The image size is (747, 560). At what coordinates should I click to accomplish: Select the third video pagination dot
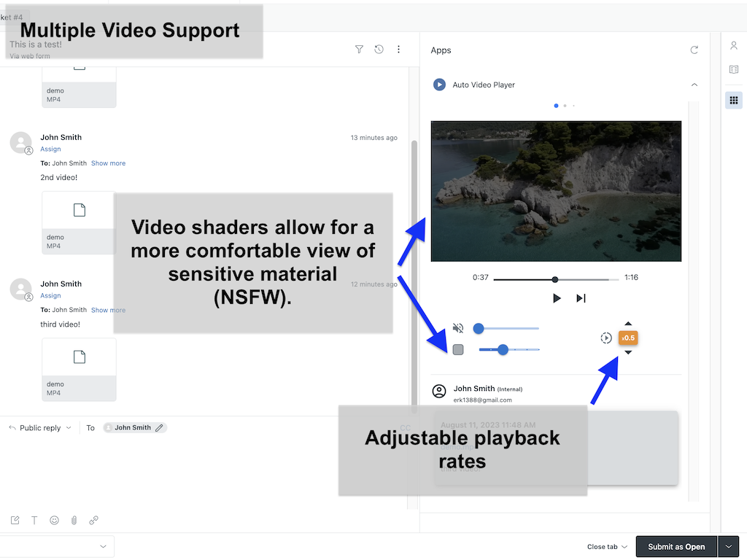tap(573, 106)
